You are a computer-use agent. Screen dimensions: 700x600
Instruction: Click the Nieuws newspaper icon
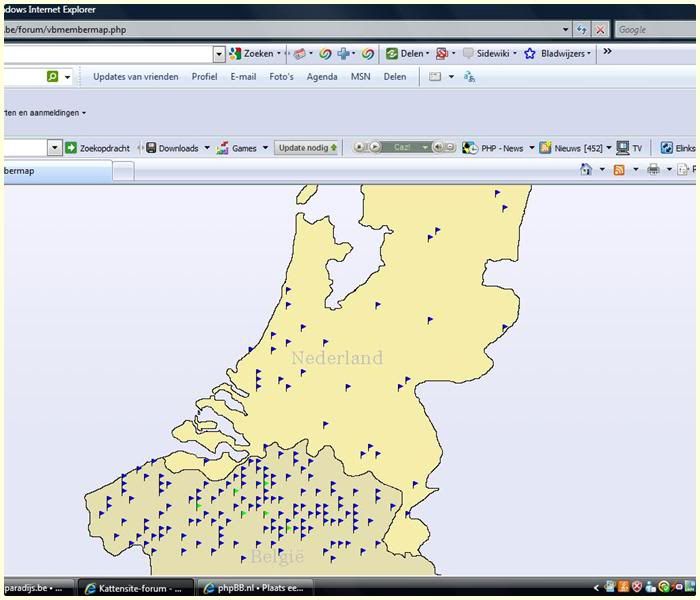click(x=545, y=148)
